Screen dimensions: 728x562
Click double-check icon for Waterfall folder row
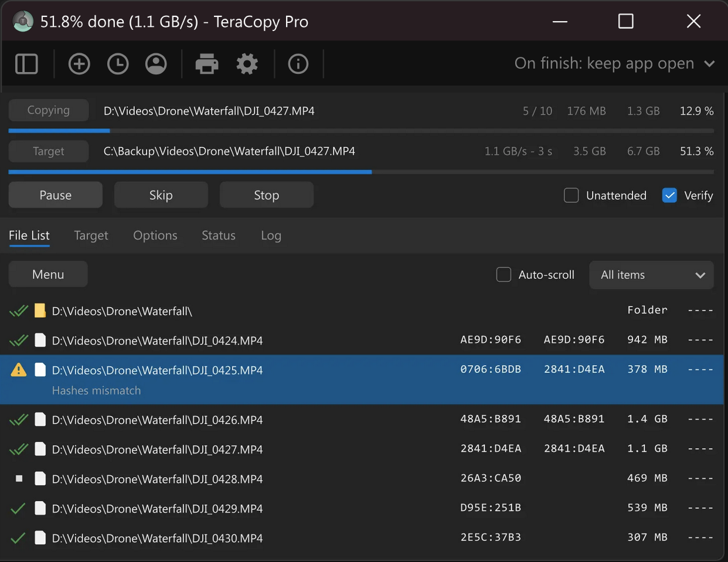(19, 311)
